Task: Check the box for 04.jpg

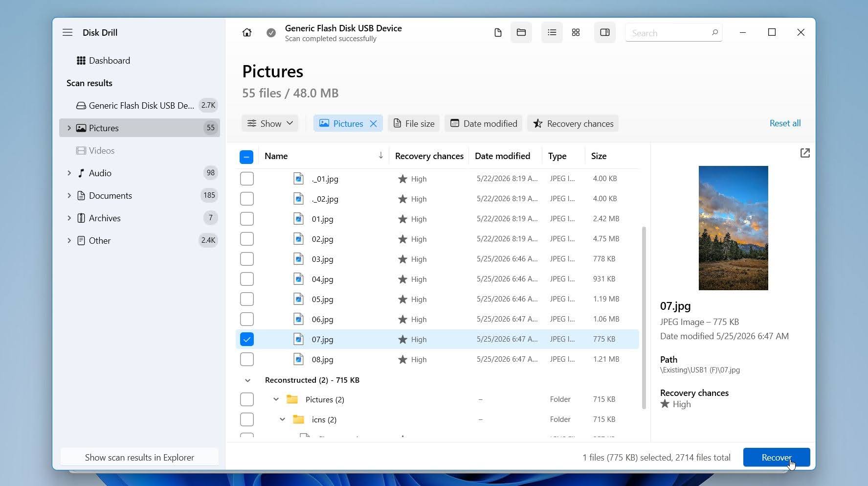Action: click(247, 279)
